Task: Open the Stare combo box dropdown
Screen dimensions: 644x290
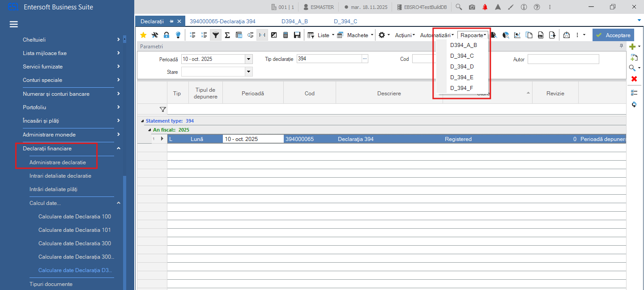Action: coord(249,72)
